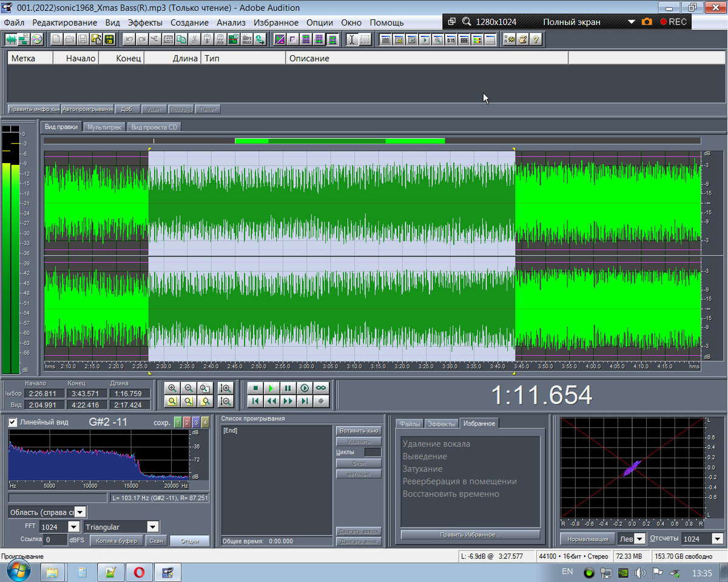Viewport: 728px width, 582px height.
Task: Toggle red hold button 2
Action: (x=187, y=422)
